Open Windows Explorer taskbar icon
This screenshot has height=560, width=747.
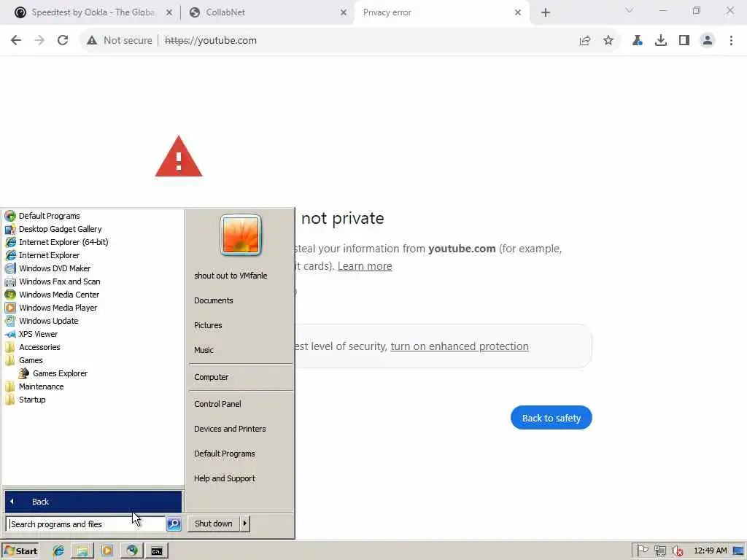tap(82, 551)
